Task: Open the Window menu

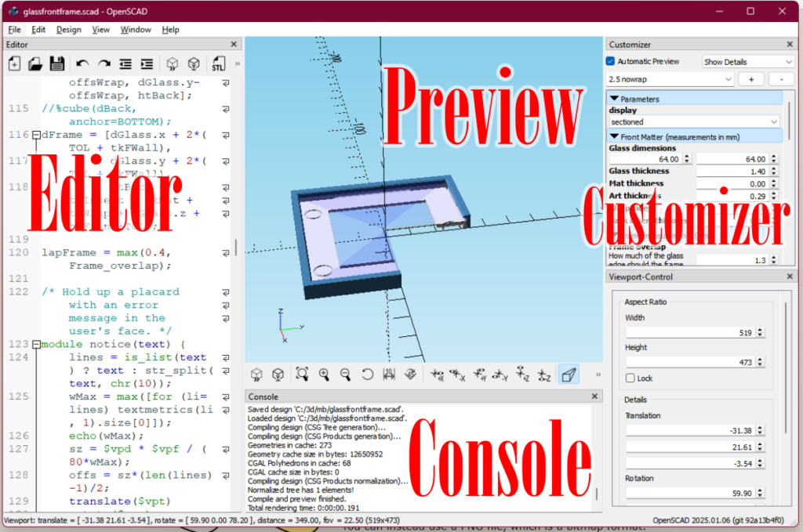Action: tap(136, 30)
